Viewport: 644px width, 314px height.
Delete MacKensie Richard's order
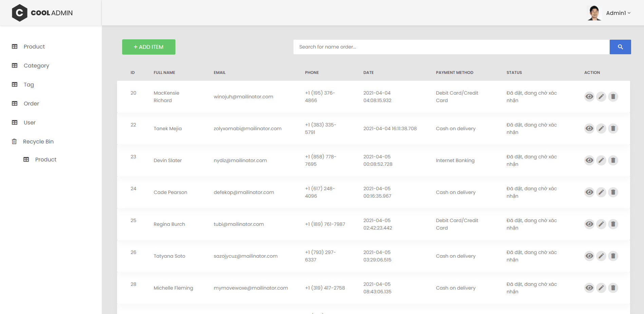(x=613, y=97)
